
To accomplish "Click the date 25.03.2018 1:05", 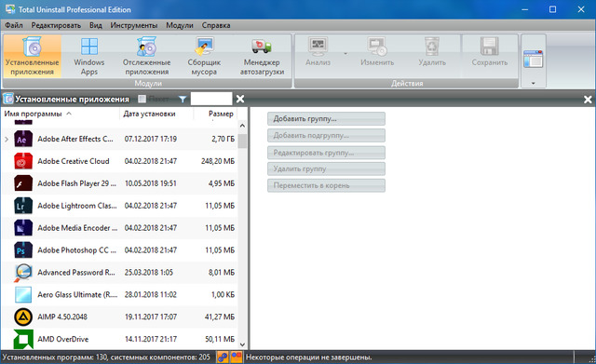I will 148,273.
